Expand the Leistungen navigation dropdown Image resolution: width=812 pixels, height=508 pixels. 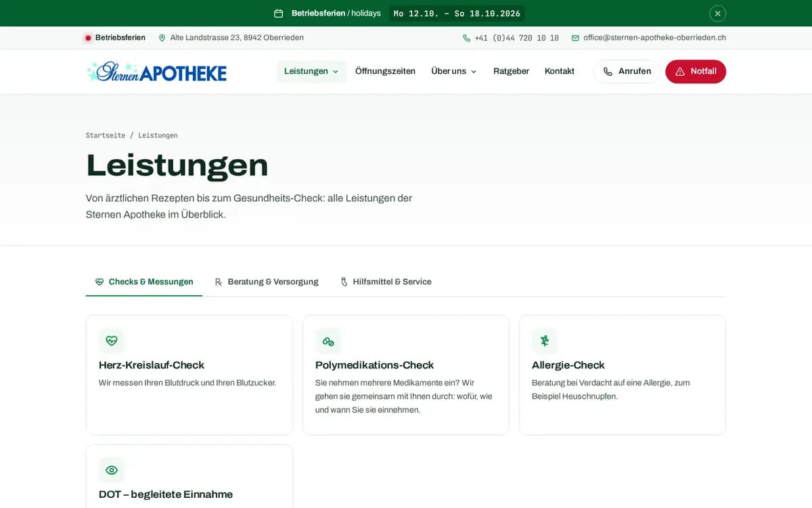(x=311, y=71)
